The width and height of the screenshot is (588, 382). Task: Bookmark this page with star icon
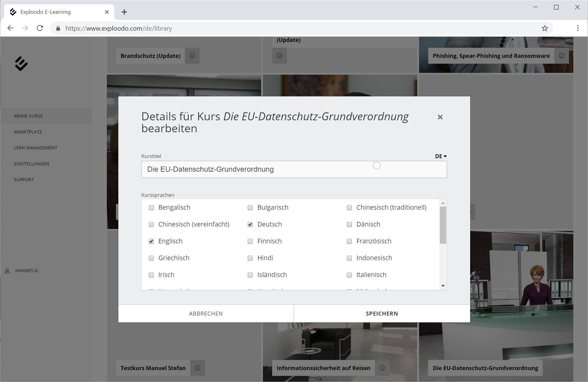coord(545,28)
